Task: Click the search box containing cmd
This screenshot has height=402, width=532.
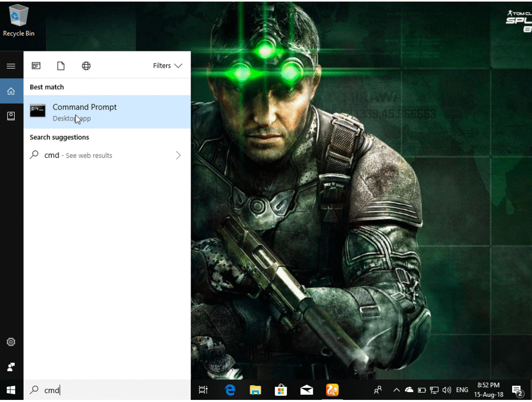Action: click(x=107, y=390)
